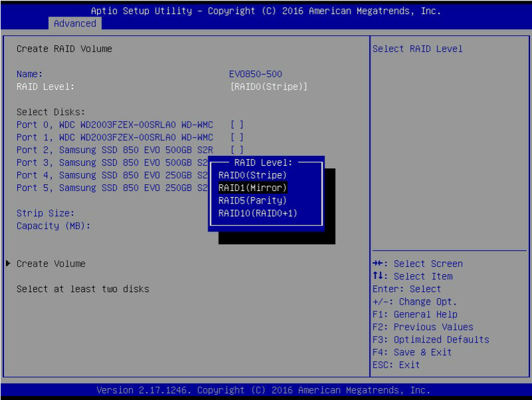The image size is (532, 400).
Task: Click the F2: Previous Values hint
Action: pyautogui.click(x=423, y=327)
